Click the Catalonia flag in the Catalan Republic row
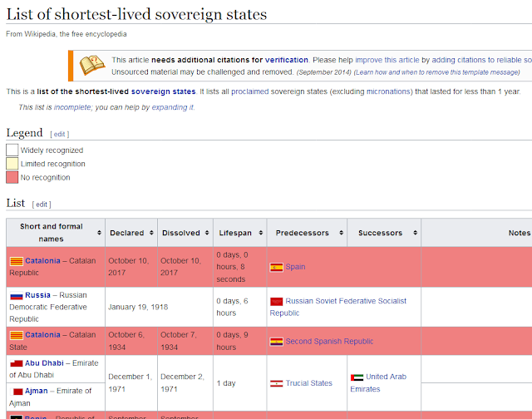 point(17,261)
